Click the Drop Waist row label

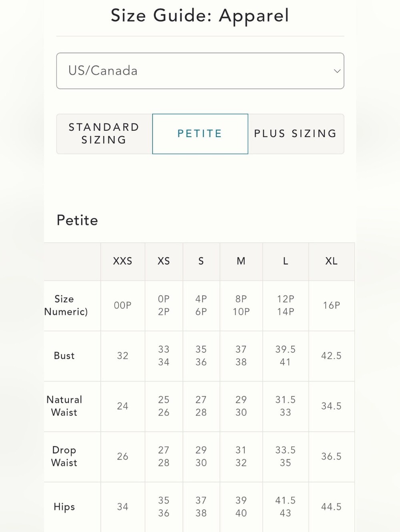[x=64, y=456]
